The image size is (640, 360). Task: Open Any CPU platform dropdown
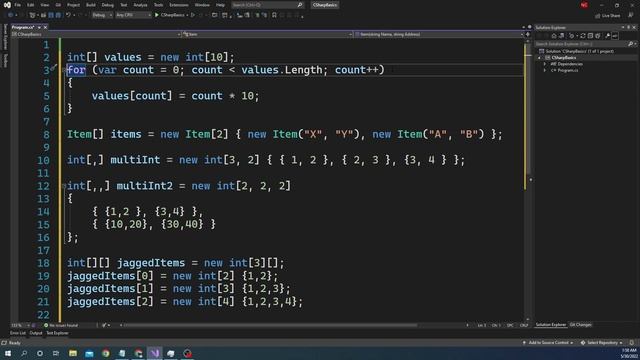coord(133,15)
